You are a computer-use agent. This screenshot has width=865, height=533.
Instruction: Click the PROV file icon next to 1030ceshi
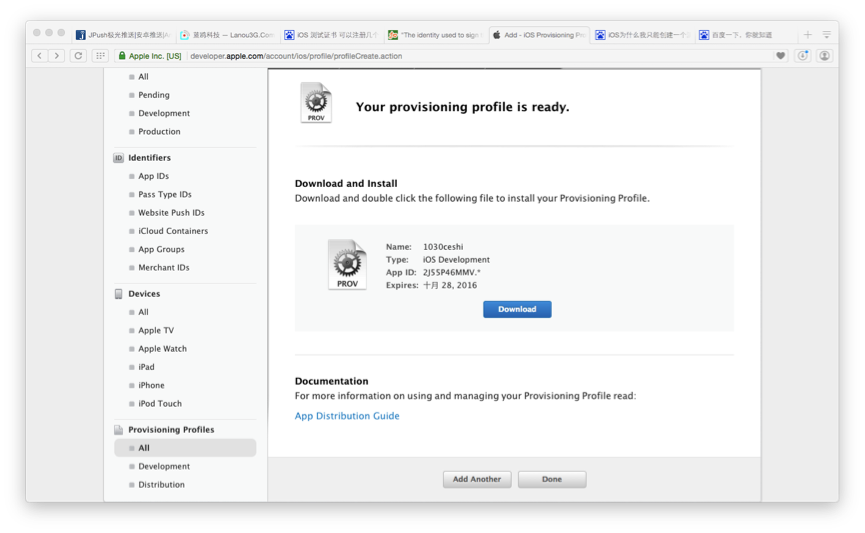(347, 265)
